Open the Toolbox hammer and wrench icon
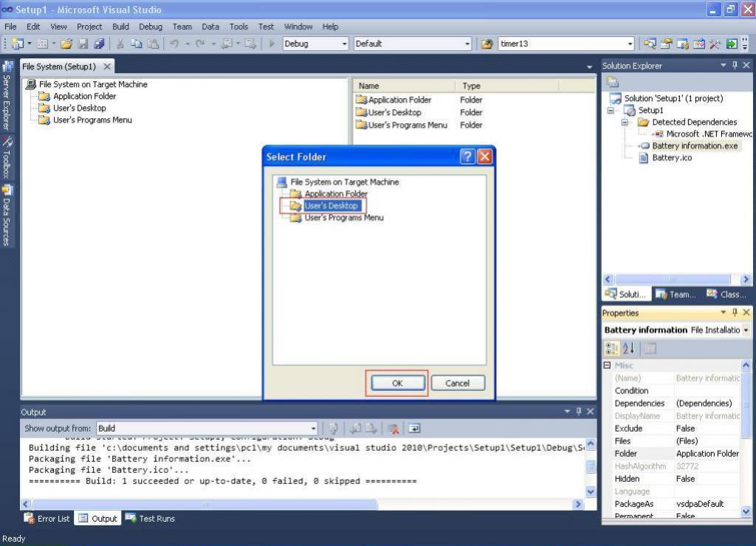Viewport: 756px width, 546px height. pos(715,44)
